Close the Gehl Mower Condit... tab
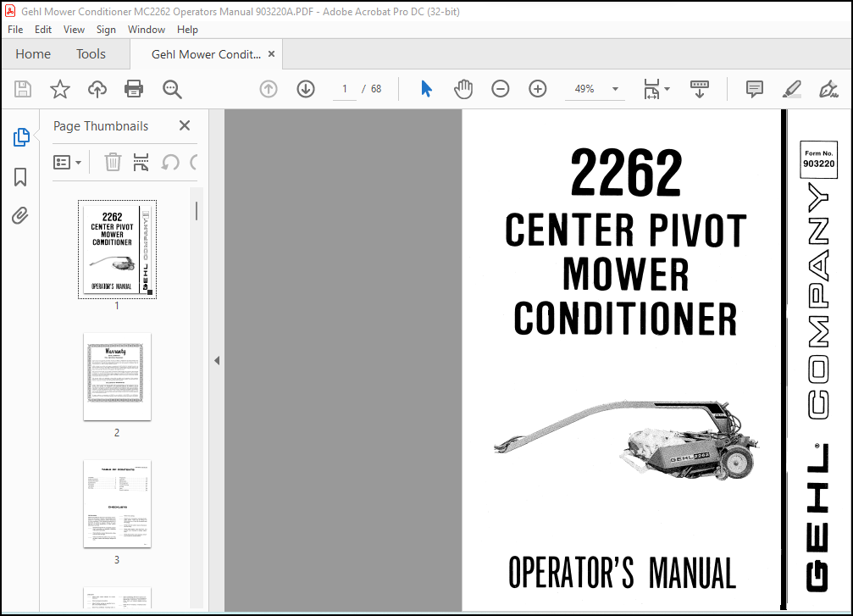Viewport: 853px width, 616px height. (x=271, y=54)
